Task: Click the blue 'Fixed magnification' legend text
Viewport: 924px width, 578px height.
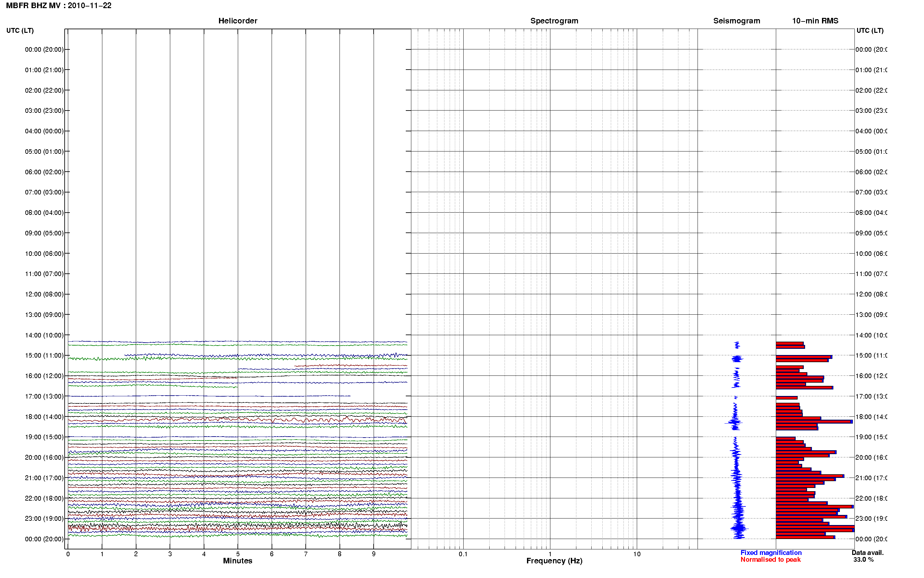Action: pos(771,553)
